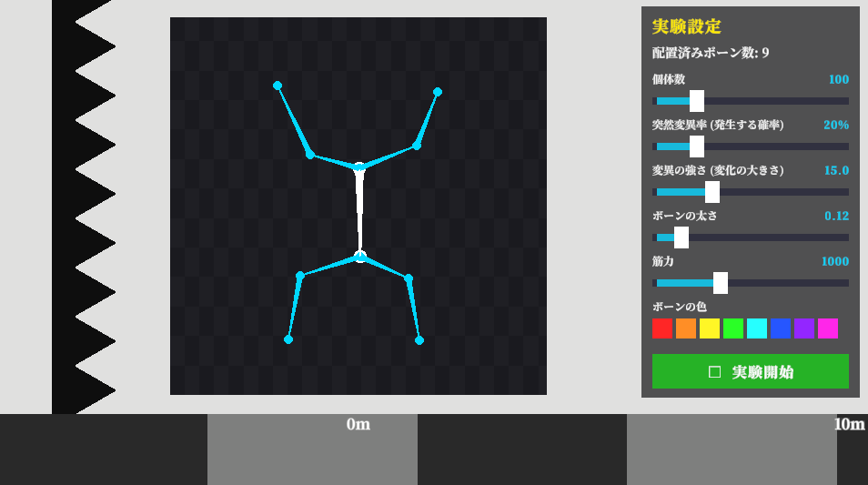Select the cyan bone color swatch

(x=757, y=328)
